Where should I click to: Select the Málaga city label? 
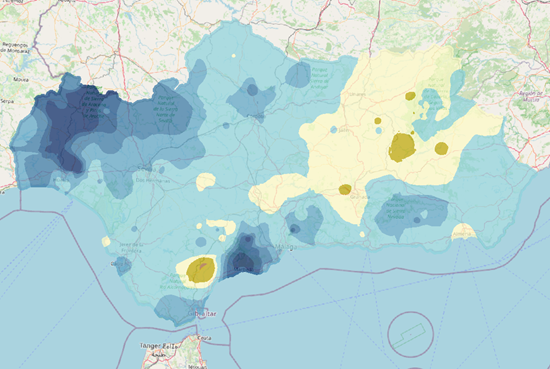[x=286, y=247]
